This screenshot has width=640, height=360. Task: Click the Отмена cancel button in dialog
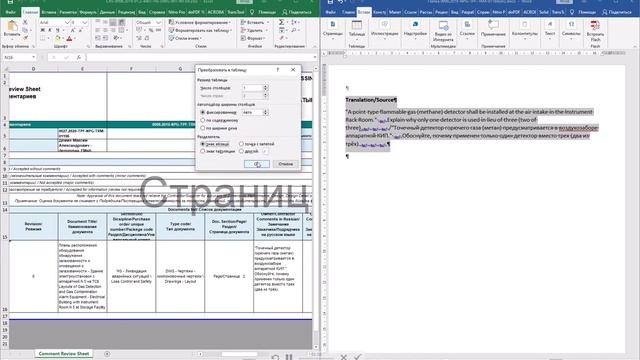pyautogui.click(x=285, y=164)
